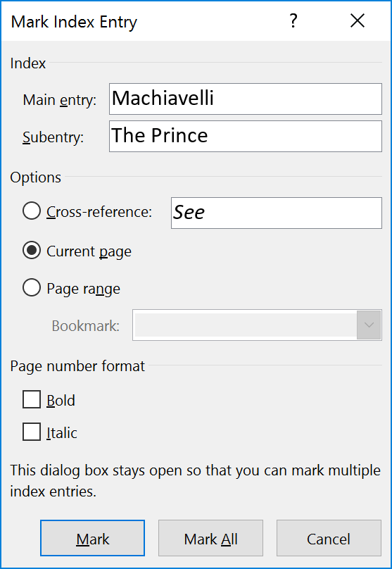This screenshot has height=569, width=392.
Task: Click in the Cross-reference See text box
Action: [x=277, y=213]
